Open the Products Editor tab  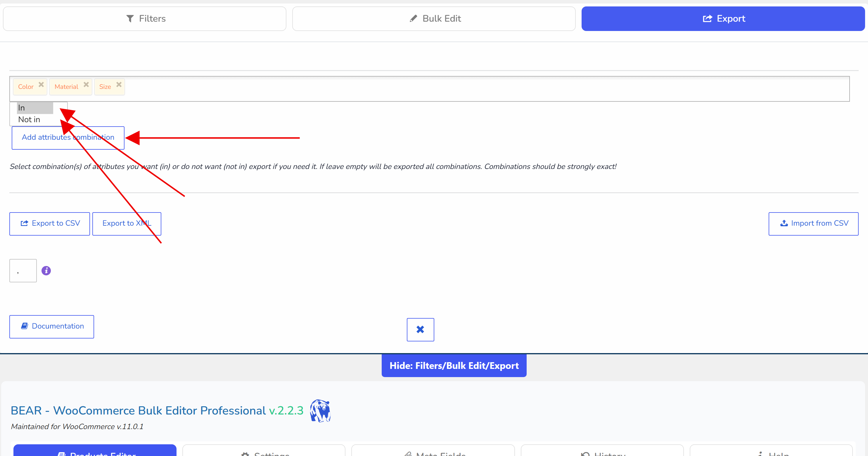[95, 451]
